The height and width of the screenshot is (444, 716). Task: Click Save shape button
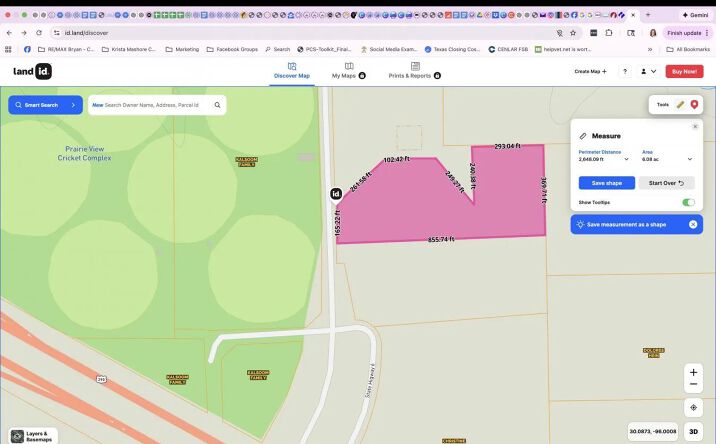click(606, 183)
